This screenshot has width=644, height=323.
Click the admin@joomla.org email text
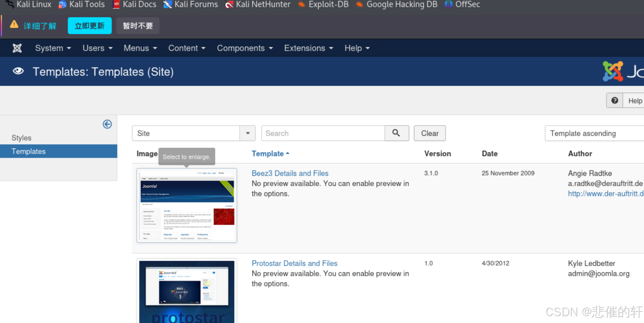[x=599, y=273]
